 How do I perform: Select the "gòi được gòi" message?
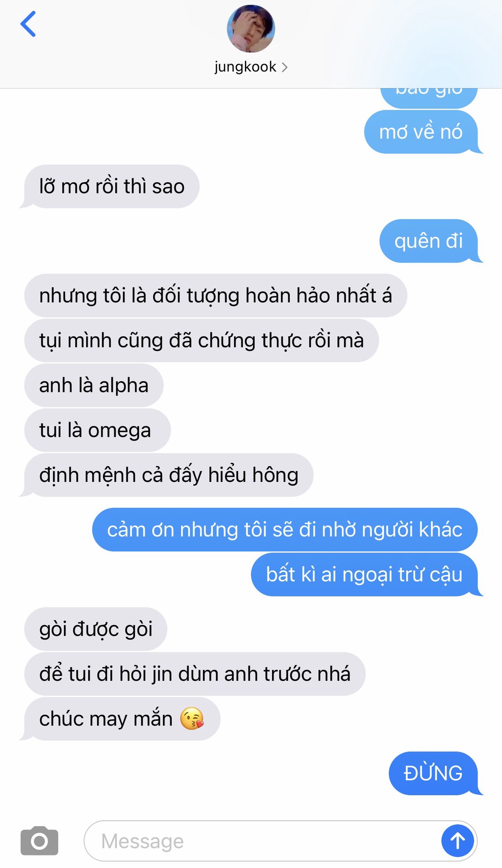click(x=95, y=629)
